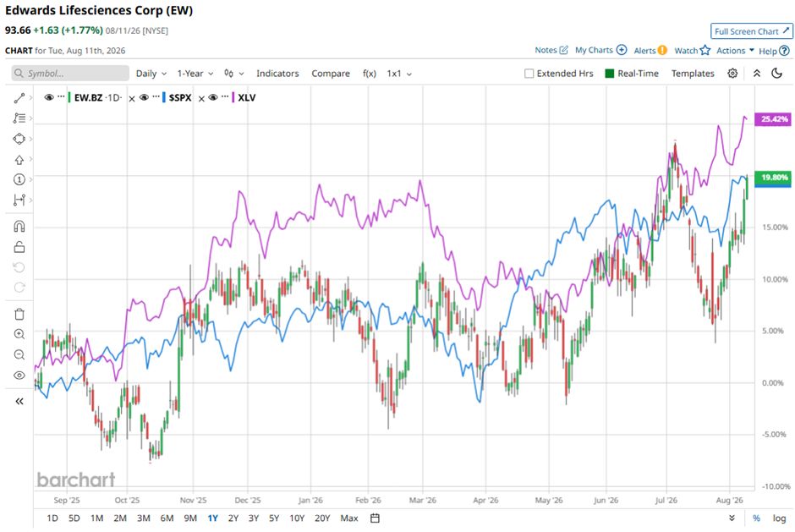The image size is (795, 532).
Task: Open XLV series options ellipsis
Action: (x=225, y=97)
